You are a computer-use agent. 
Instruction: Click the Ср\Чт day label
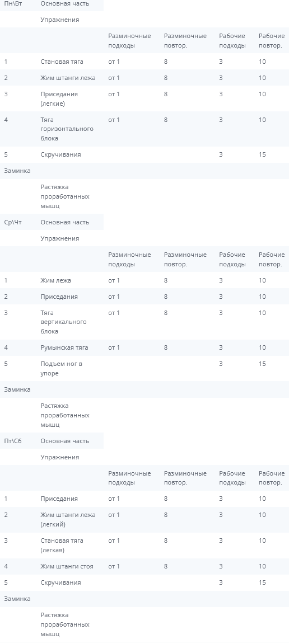[x=13, y=222]
